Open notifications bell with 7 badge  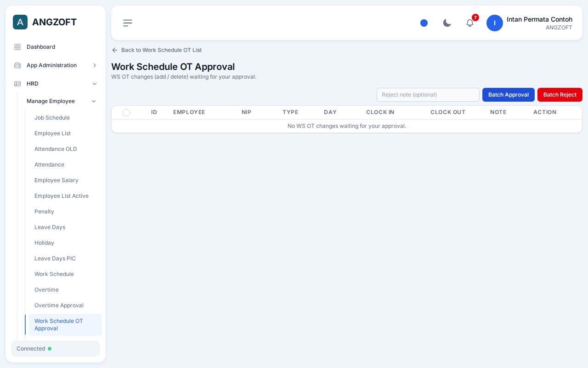click(470, 23)
